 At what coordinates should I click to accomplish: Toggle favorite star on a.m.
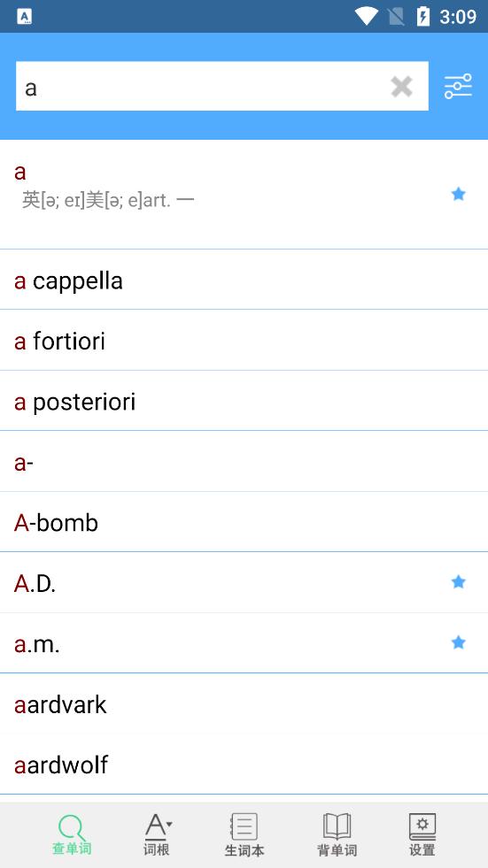pyautogui.click(x=458, y=642)
